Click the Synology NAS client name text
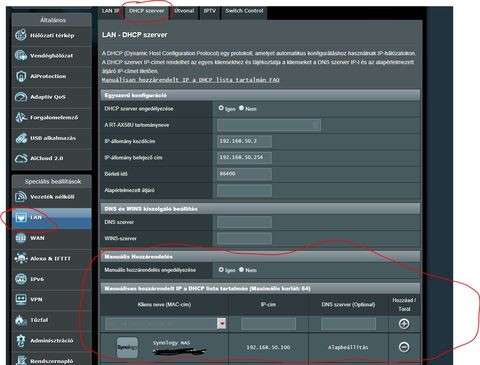 coord(171,343)
